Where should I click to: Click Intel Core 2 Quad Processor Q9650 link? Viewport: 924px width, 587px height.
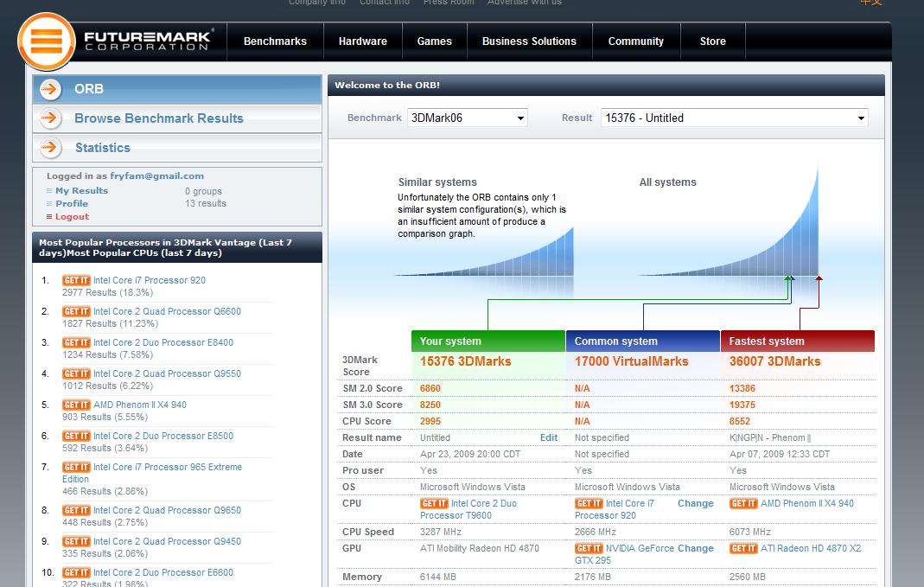(167, 510)
